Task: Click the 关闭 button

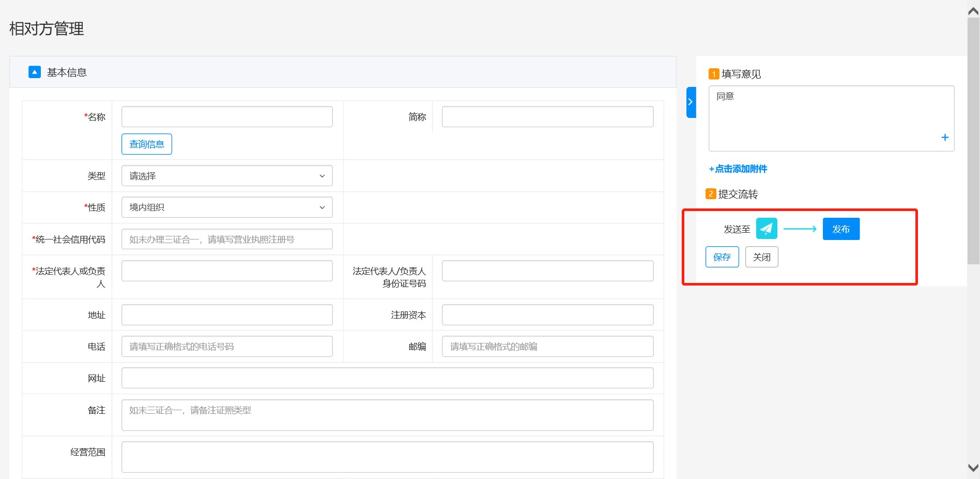Action: pyautogui.click(x=761, y=257)
